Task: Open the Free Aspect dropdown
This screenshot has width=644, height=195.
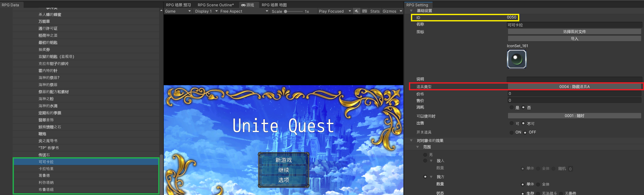Action: (244, 11)
